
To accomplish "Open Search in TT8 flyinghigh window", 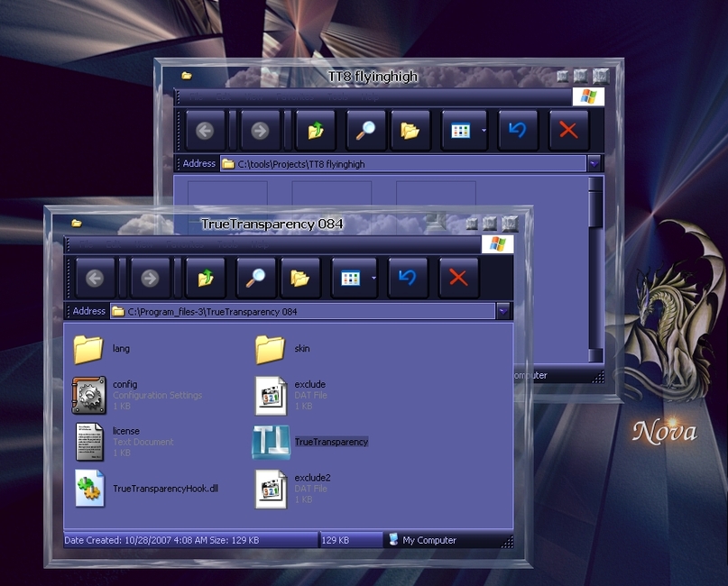I will (366, 131).
